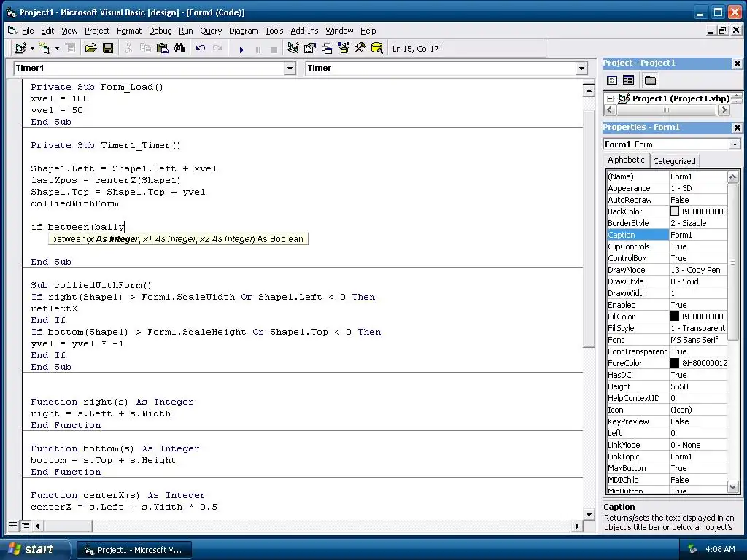Screen dimensions: 747x560
Task: Click the Height property value 5550
Action: [698, 386]
